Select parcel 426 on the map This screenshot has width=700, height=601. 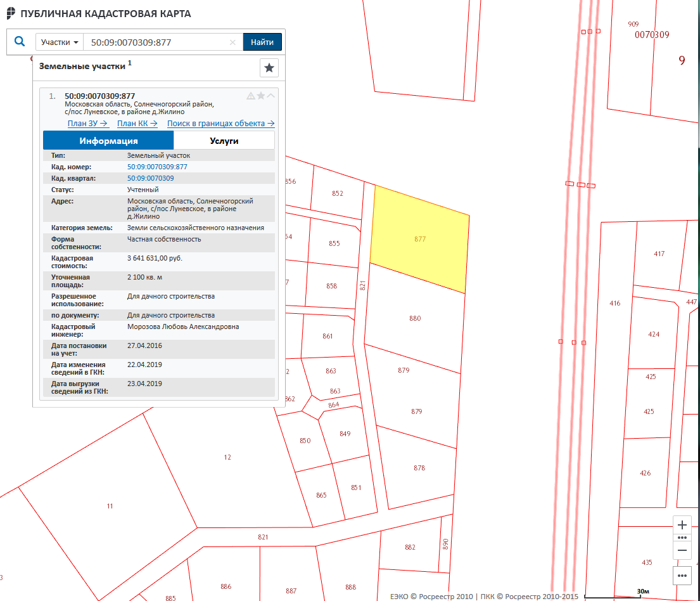646,473
